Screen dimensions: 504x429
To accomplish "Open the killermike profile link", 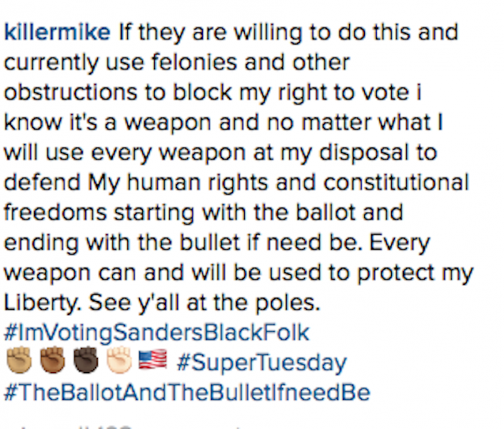I will [57, 33].
